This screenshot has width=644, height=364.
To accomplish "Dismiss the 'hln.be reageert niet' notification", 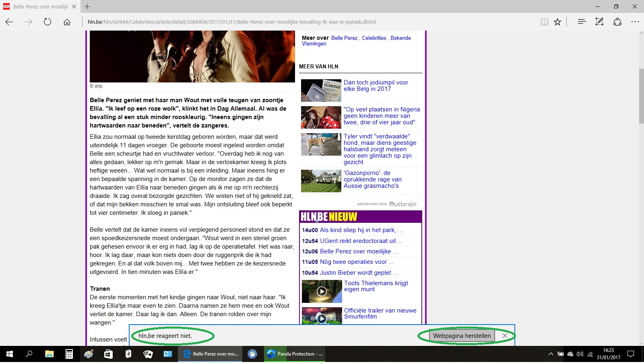I will click(x=505, y=336).
